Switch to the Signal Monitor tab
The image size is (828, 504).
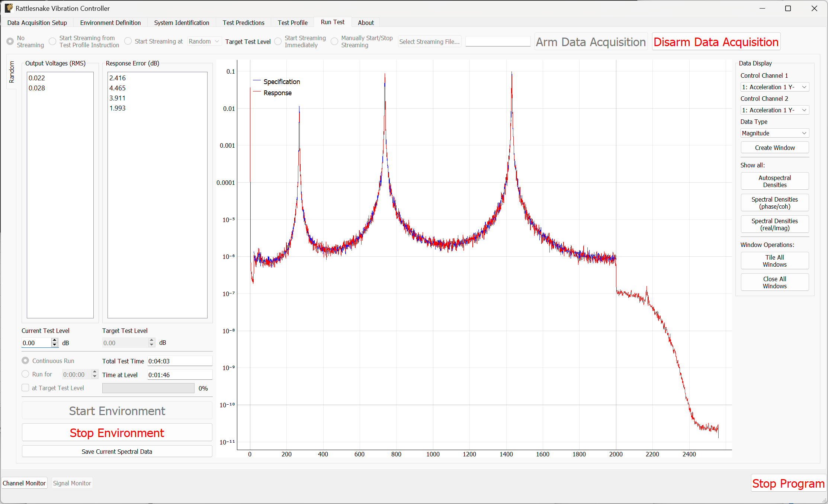coord(72,483)
